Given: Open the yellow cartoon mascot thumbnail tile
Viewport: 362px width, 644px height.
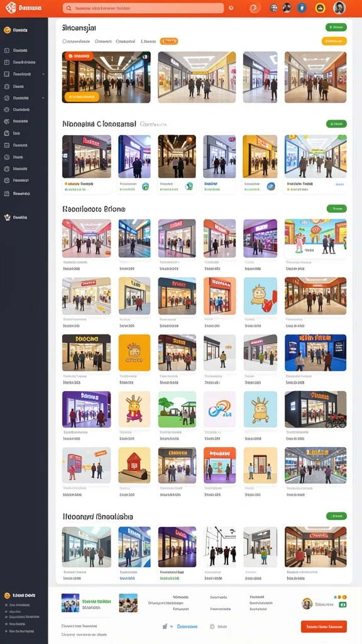Looking at the screenshot, I should tap(134, 353).
